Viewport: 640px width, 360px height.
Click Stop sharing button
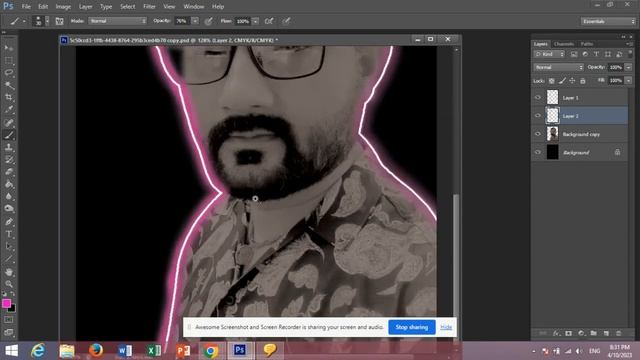pyautogui.click(x=411, y=327)
